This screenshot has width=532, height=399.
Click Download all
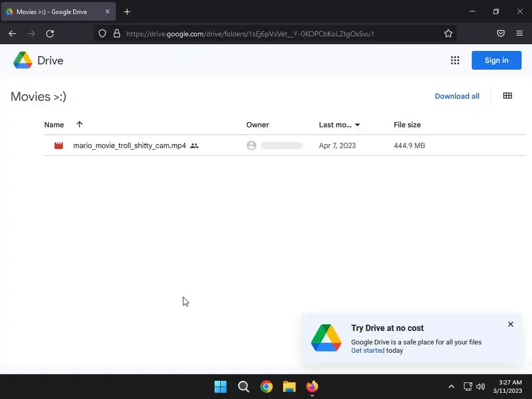[x=457, y=96]
